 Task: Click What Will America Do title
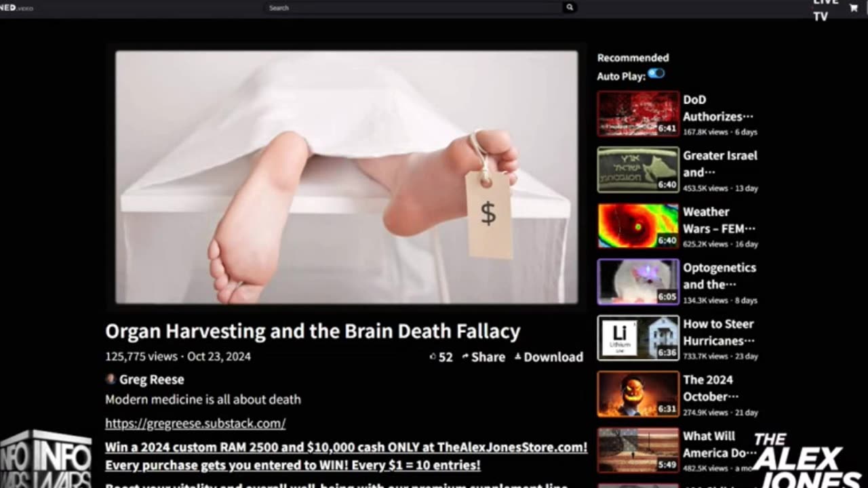click(x=719, y=444)
